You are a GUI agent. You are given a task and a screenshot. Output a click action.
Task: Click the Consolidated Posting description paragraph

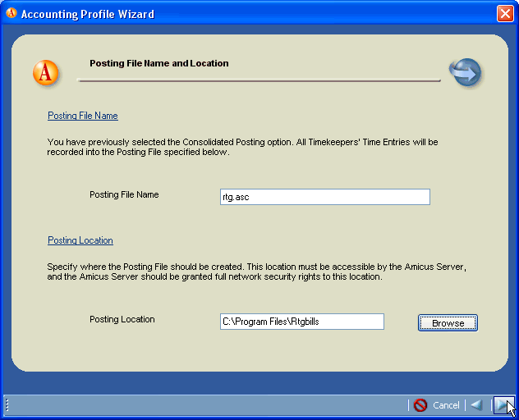242,147
